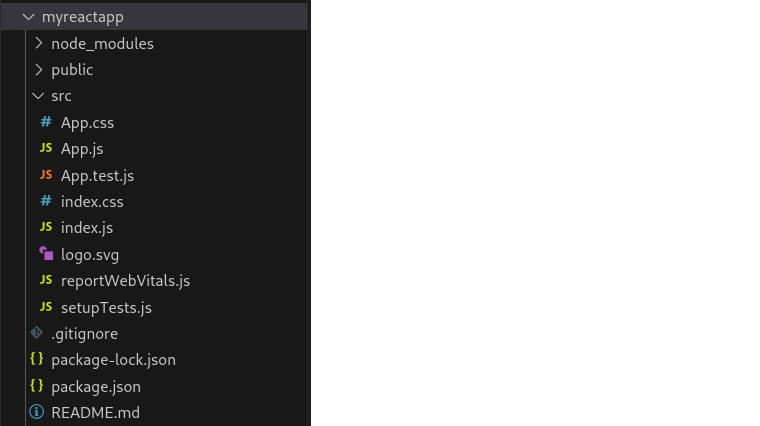Screen dimensions: 760x426
Task: Collapse the src folder chevron
Action: pos(38,96)
